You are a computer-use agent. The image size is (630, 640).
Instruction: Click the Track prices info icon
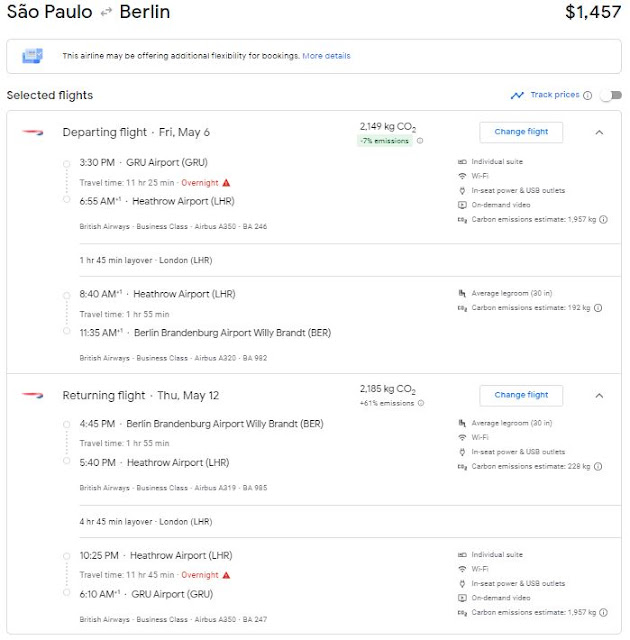click(588, 95)
